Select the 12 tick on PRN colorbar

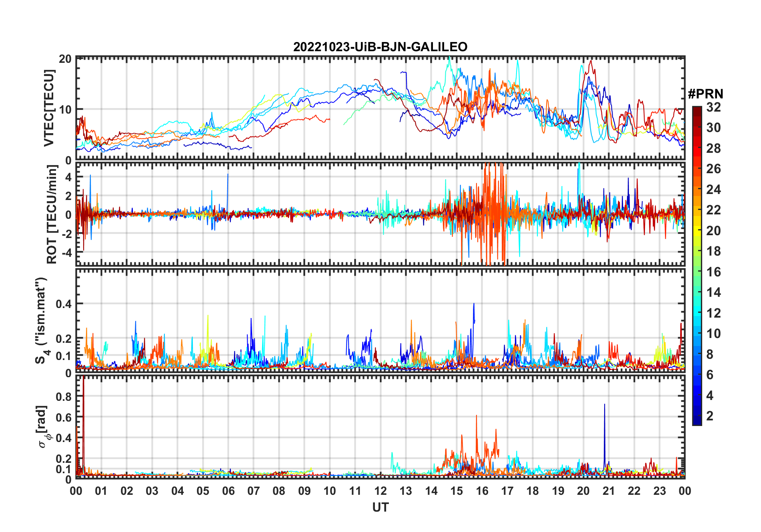tap(713, 313)
